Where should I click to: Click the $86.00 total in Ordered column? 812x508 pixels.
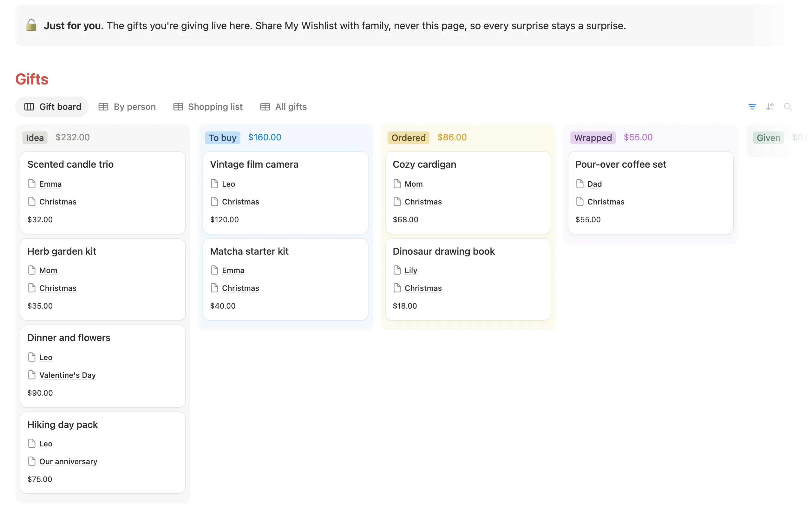(x=452, y=137)
